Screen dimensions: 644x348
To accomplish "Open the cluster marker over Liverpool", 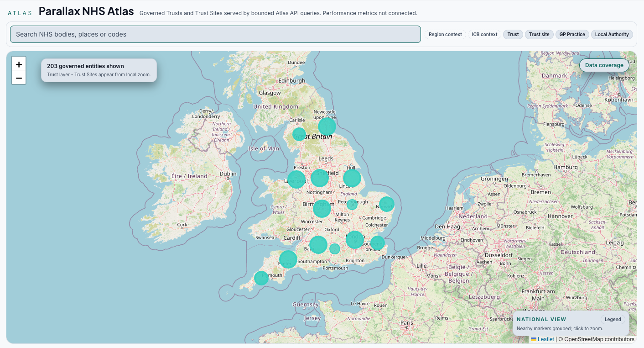I will click(x=296, y=179).
